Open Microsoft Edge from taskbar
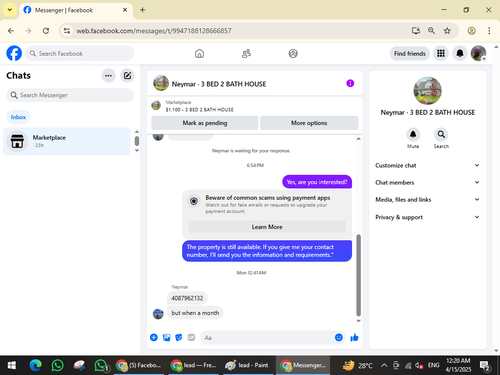The image size is (500, 375). [x=35, y=365]
